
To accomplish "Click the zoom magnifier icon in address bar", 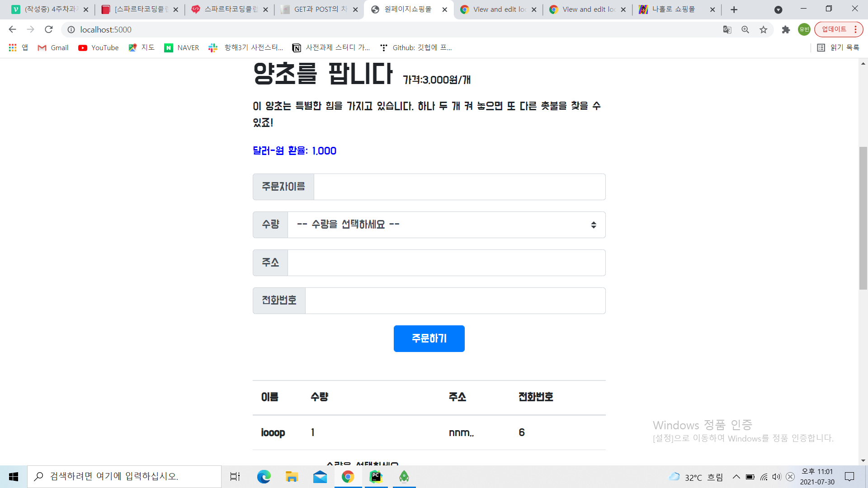I will coord(745,30).
